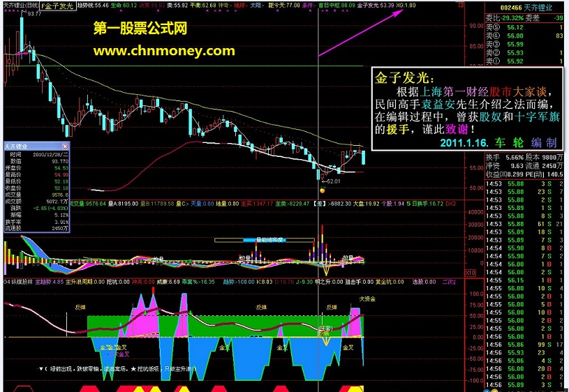This screenshot has height=392, width=569.
Task: Click the 5日换手:16.72 value
Action: 424,204
